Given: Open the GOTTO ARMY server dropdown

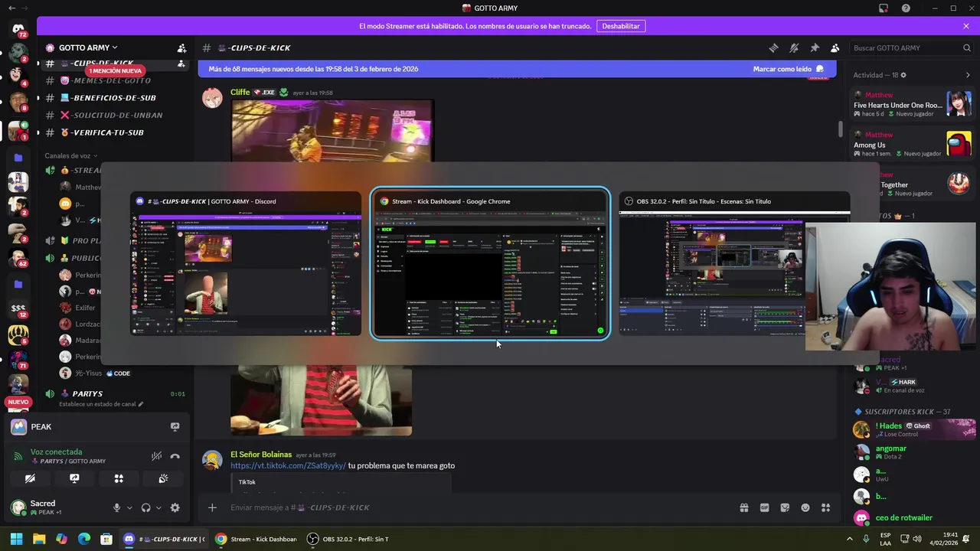Looking at the screenshot, I should click(88, 47).
